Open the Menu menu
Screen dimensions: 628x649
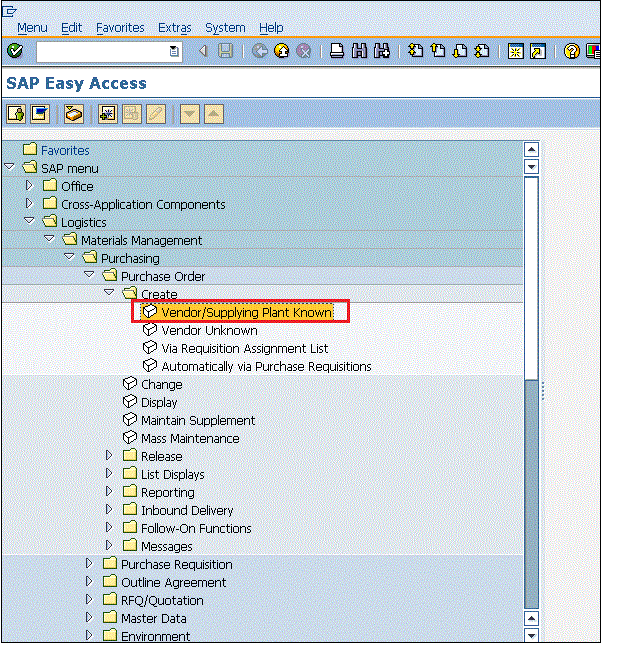pyautogui.click(x=32, y=28)
